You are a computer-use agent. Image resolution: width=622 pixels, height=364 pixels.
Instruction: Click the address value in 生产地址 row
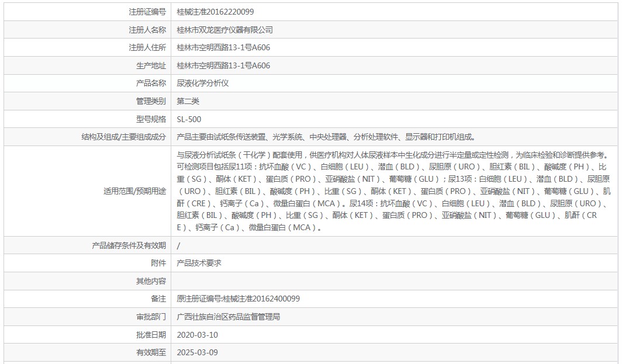[223, 65]
